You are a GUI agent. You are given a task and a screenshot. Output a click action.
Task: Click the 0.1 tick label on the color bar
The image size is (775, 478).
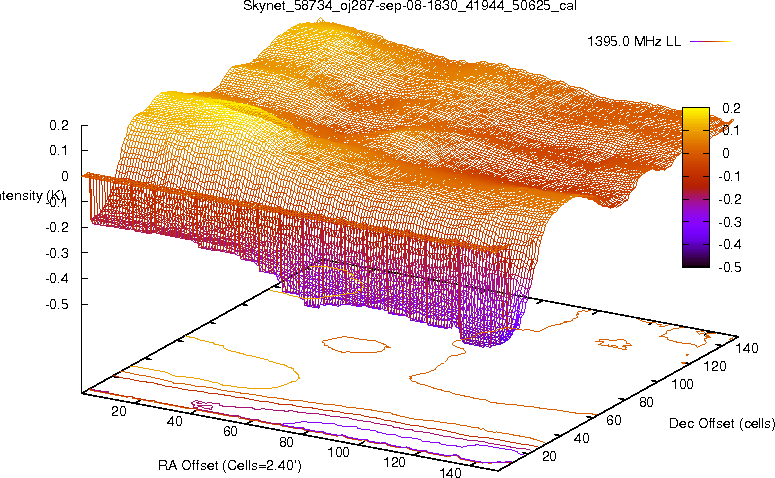(732, 130)
